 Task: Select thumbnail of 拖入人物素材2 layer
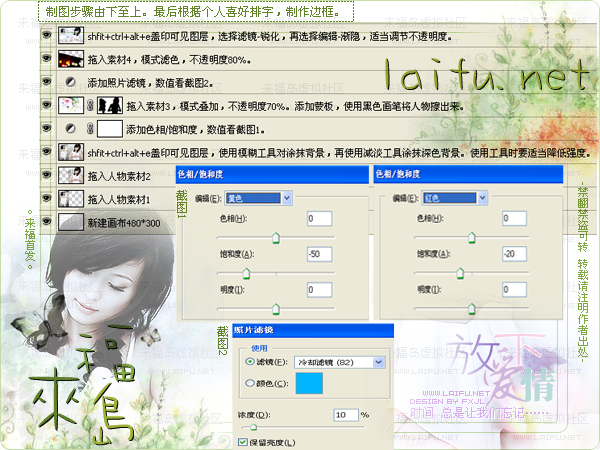[71, 175]
